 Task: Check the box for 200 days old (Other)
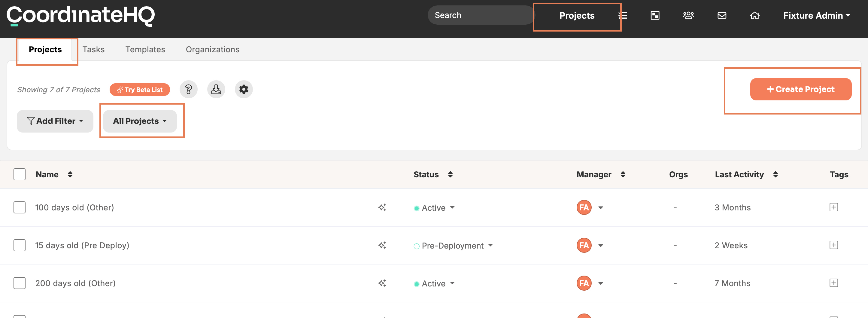click(20, 283)
